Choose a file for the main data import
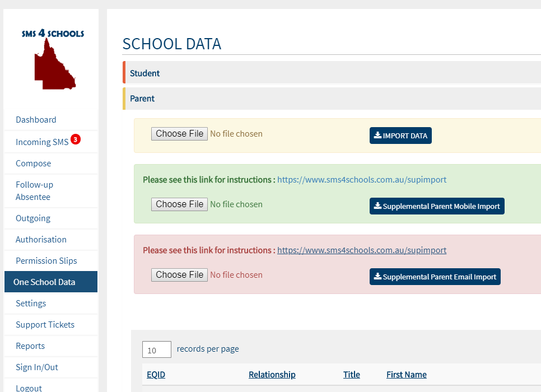Screen dimensions: 541x392 coord(179,133)
